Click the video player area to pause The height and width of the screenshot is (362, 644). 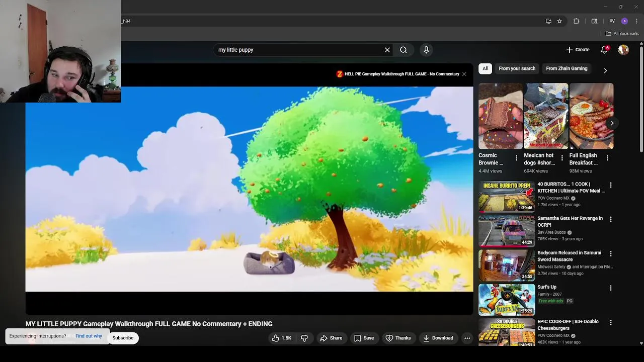click(249, 189)
